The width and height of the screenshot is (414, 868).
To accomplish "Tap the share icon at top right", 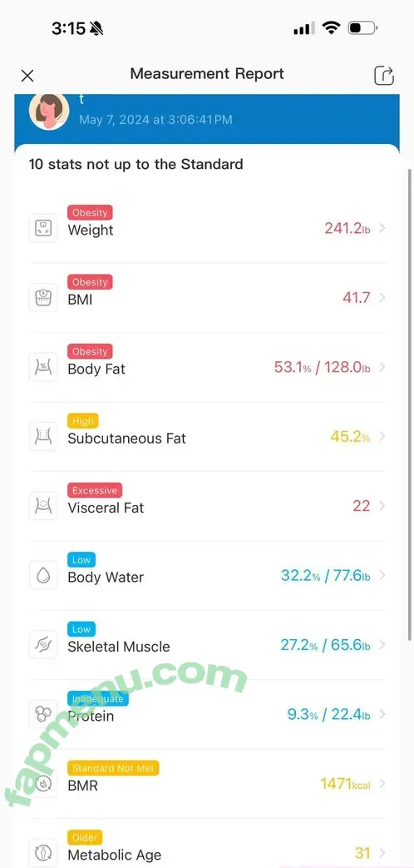I will [x=384, y=75].
